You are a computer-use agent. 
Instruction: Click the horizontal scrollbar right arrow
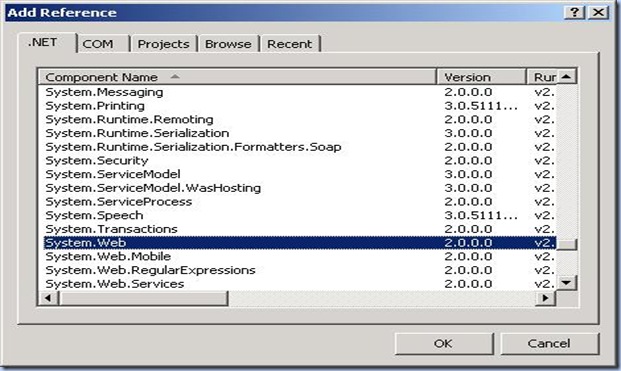(546, 298)
